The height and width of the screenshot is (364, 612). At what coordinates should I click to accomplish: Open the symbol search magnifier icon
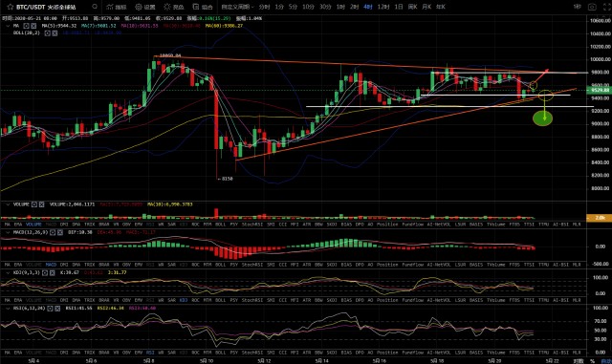tap(95, 7)
